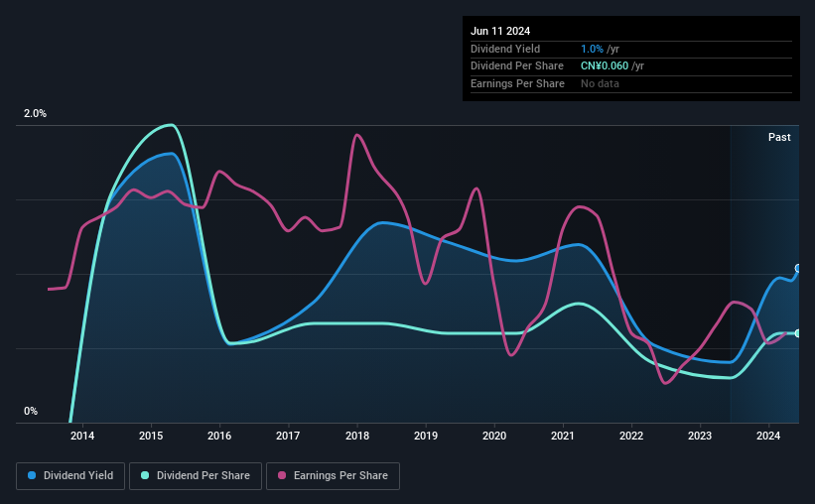Click the 2015 x-axis label
This screenshot has height=504, width=815.
click(x=151, y=436)
